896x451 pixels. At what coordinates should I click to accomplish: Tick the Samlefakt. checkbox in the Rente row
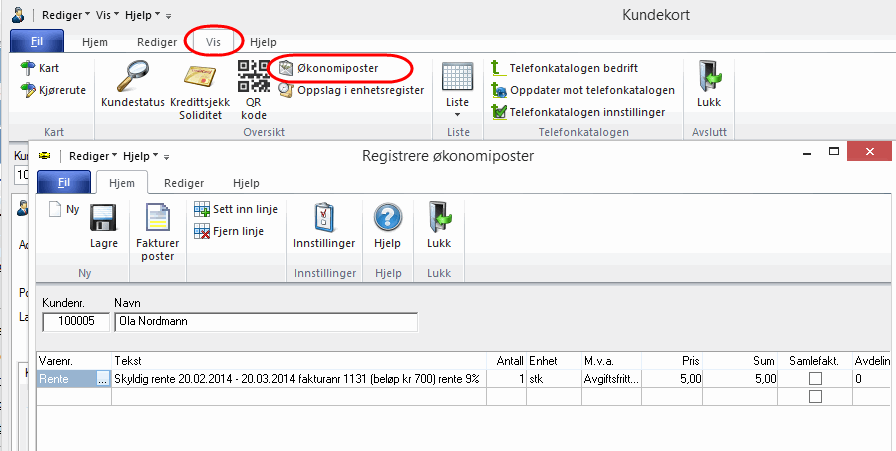[815, 379]
